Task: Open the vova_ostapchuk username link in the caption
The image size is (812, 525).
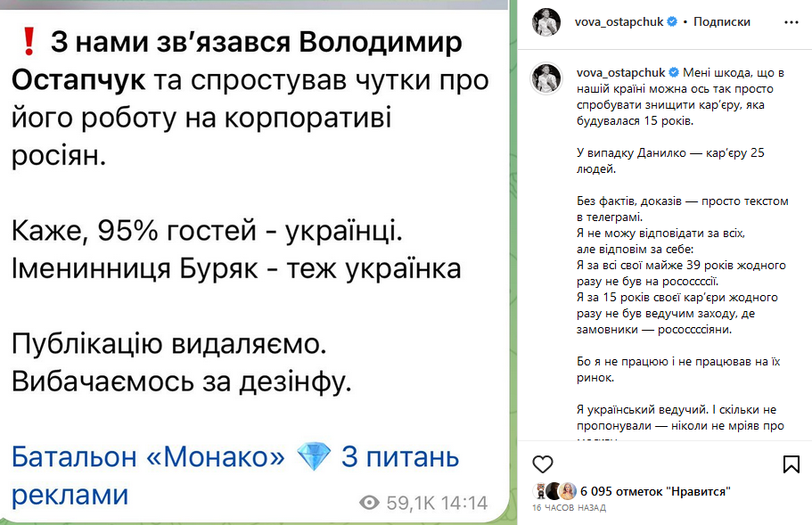Action: (x=620, y=71)
